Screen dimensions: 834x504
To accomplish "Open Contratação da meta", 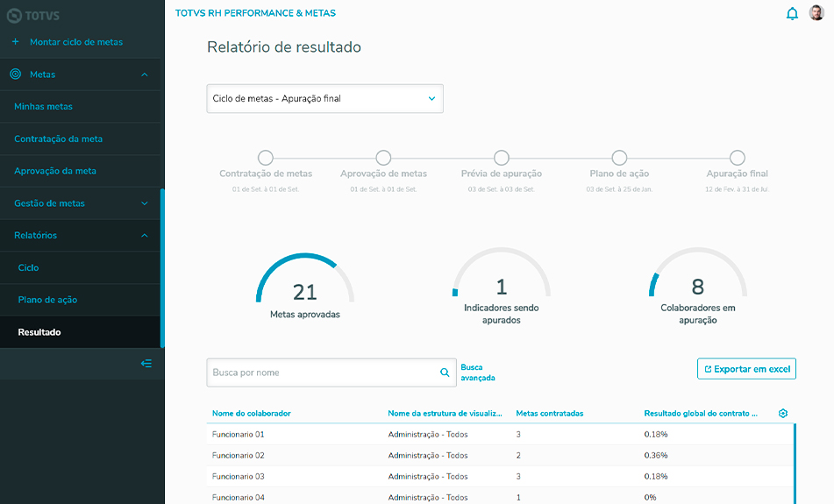I will (80, 138).
